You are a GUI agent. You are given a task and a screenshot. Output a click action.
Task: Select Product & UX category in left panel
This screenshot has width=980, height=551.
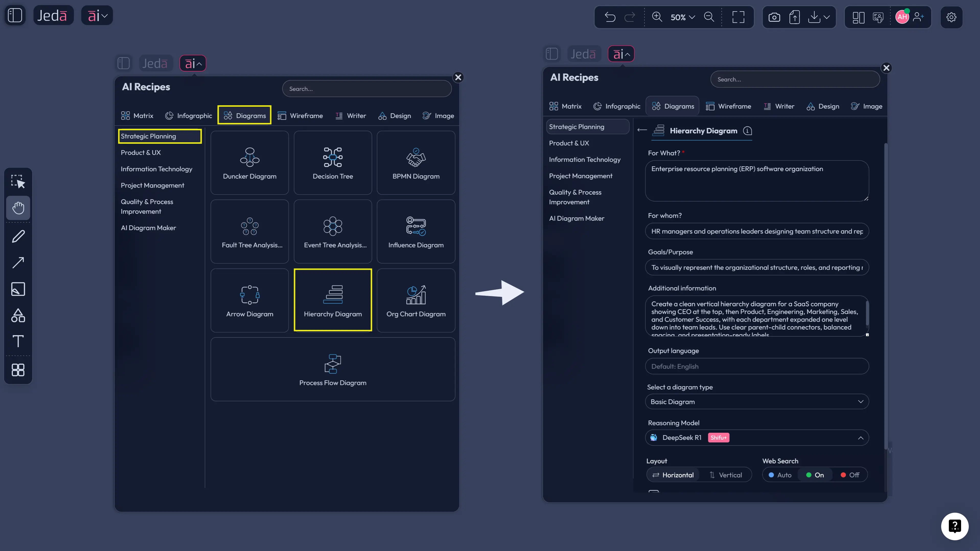tap(141, 153)
